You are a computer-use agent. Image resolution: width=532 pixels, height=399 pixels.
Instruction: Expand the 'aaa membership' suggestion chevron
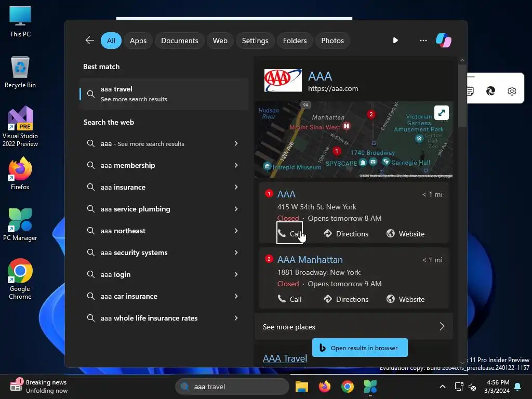tap(236, 165)
